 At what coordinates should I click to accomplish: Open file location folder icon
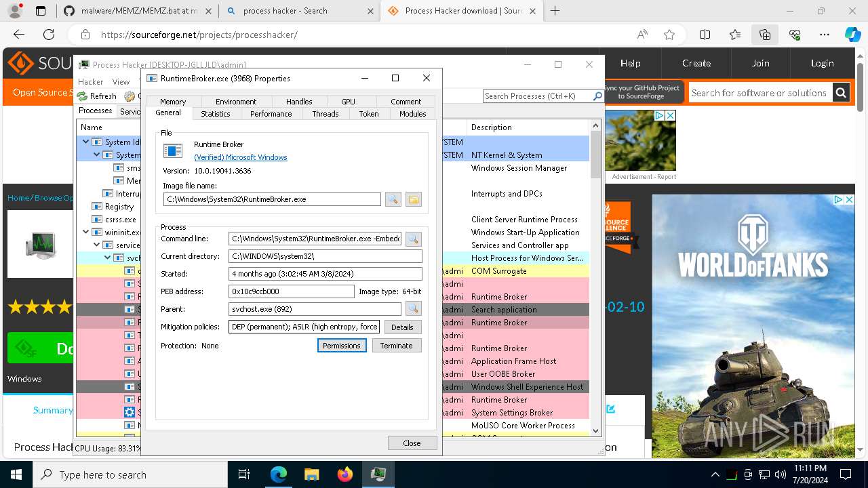[x=414, y=199]
